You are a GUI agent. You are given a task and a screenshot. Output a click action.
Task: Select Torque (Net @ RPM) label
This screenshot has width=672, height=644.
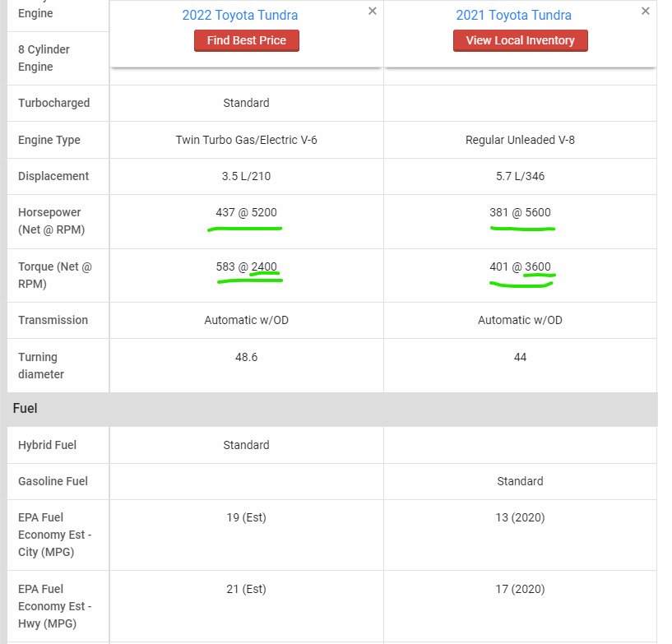point(55,275)
